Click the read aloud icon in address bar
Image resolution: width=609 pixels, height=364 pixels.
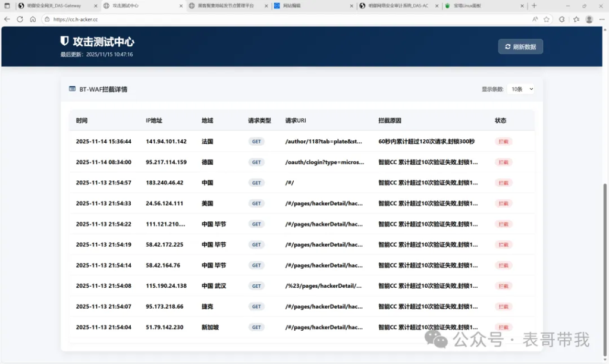535,19
